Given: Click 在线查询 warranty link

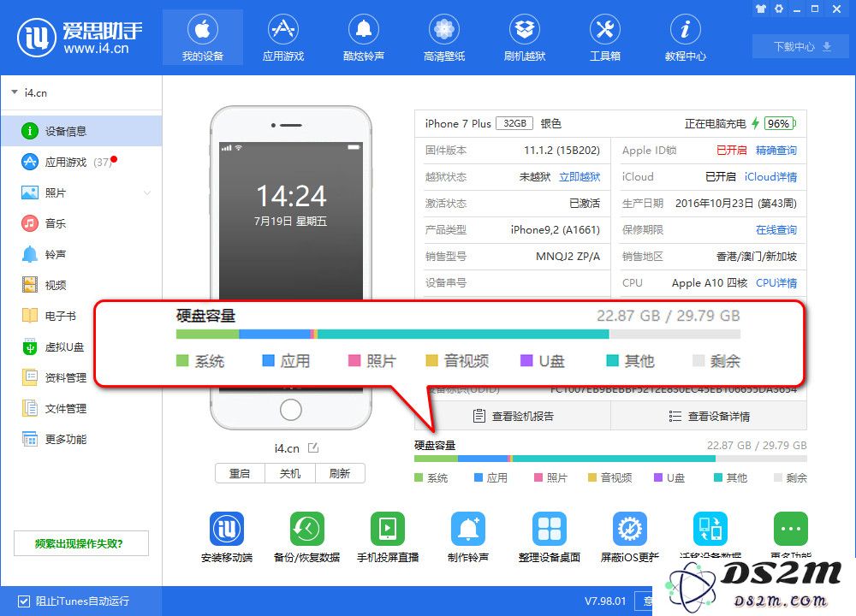Looking at the screenshot, I should (x=776, y=229).
